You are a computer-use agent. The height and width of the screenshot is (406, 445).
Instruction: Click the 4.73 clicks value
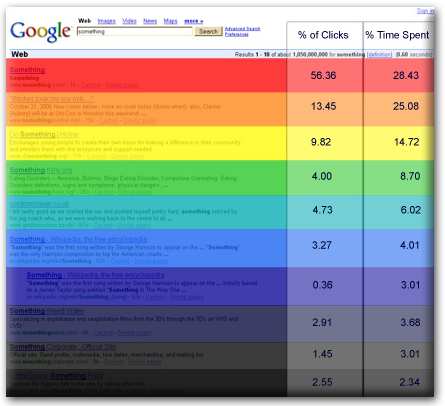tap(322, 210)
